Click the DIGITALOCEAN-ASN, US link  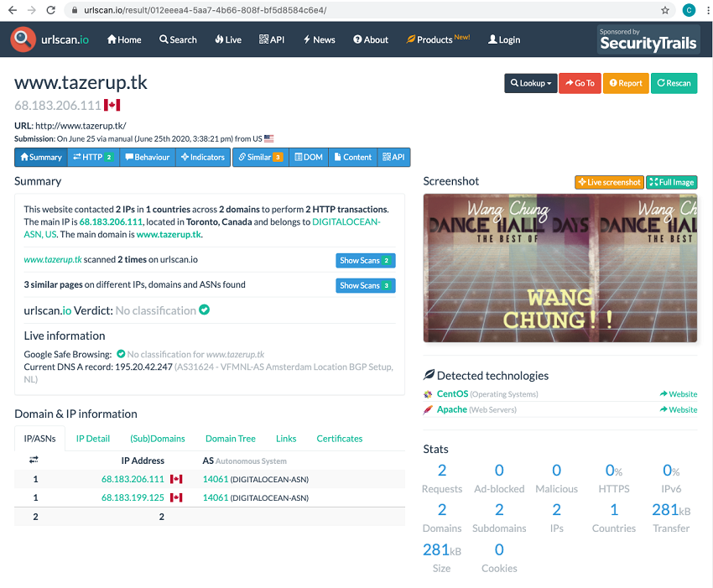(x=202, y=228)
